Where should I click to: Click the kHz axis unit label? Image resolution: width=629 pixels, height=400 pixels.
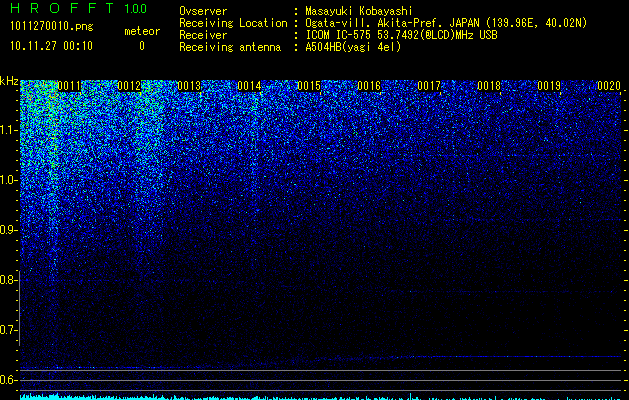[9, 81]
